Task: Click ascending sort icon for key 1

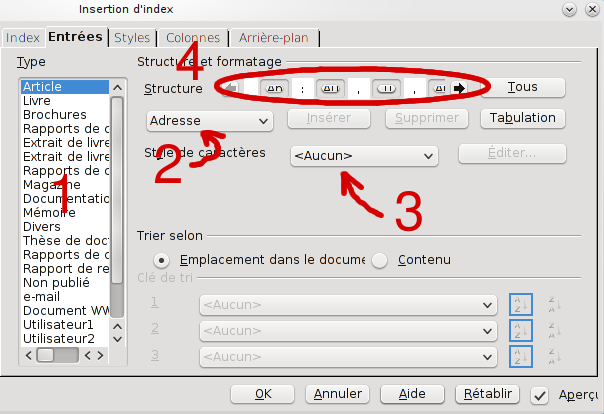Action: [520, 305]
